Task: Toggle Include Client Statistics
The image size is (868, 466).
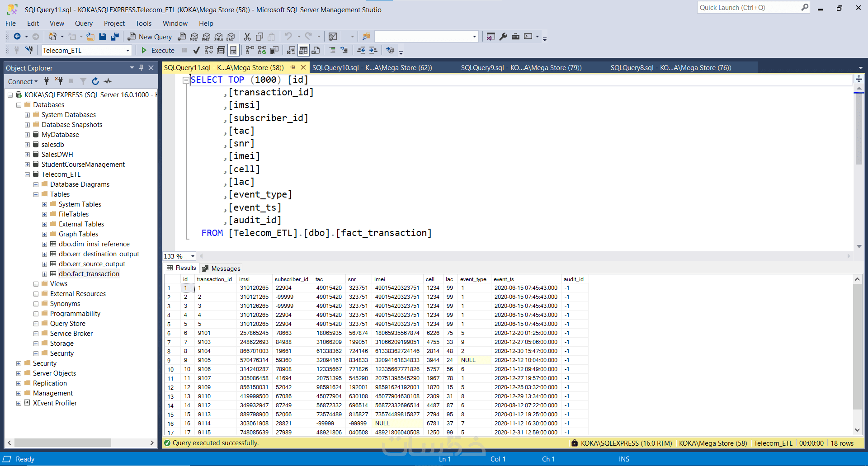Action: click(274, 50)
